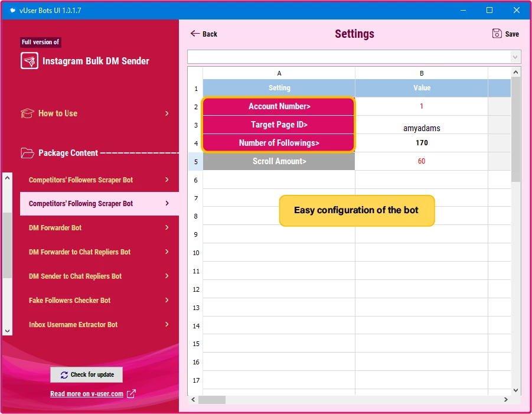Click sidebar list scroll down arrow
The image size is (532, 414).
click(x=8, y=331)
